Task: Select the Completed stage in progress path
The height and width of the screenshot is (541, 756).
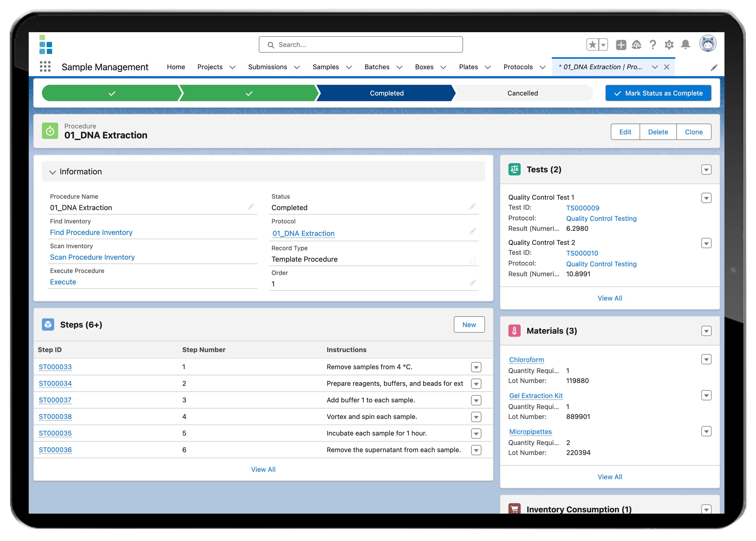Action: pos(386,93)
